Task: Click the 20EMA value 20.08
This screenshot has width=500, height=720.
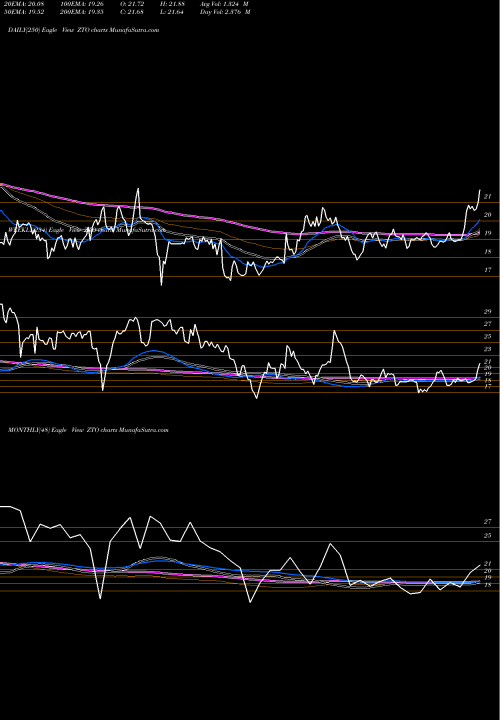Action: tap(22, 3)
